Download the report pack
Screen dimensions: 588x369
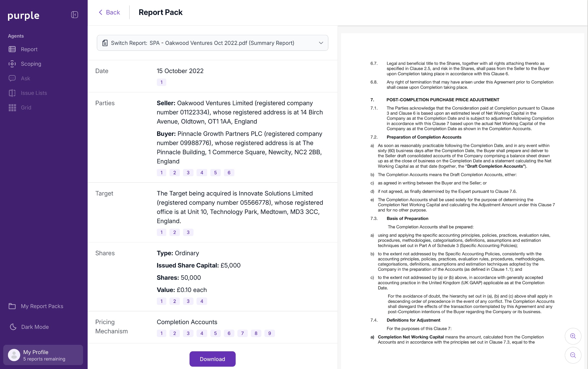click(212, 359)
